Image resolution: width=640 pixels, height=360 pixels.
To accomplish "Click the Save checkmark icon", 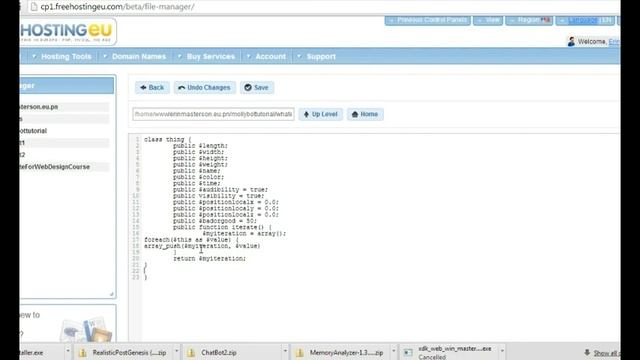I will (x=248, y=87).
